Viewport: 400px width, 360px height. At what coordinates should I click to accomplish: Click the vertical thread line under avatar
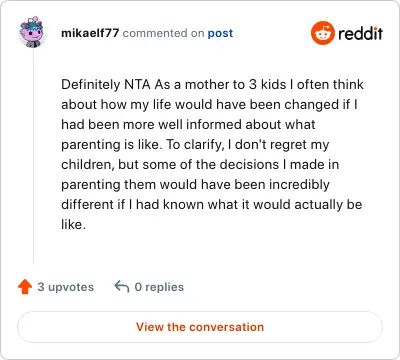[x=33, y=157]
